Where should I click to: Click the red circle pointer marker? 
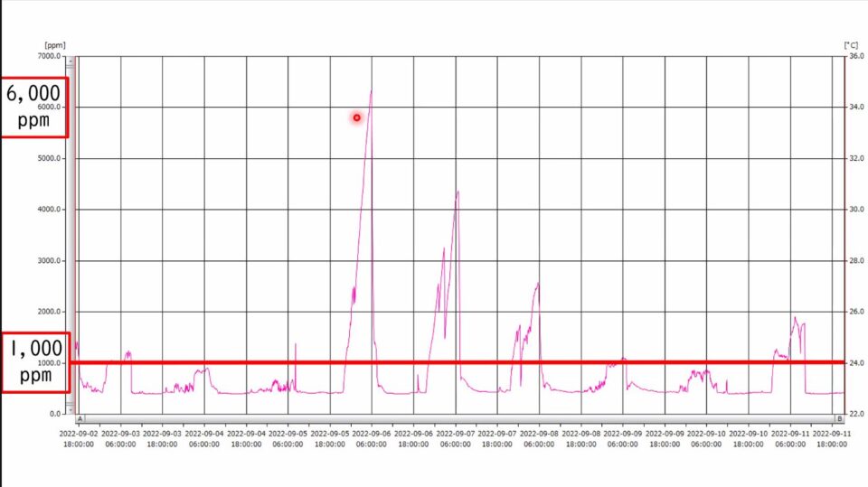pos(357,117)
